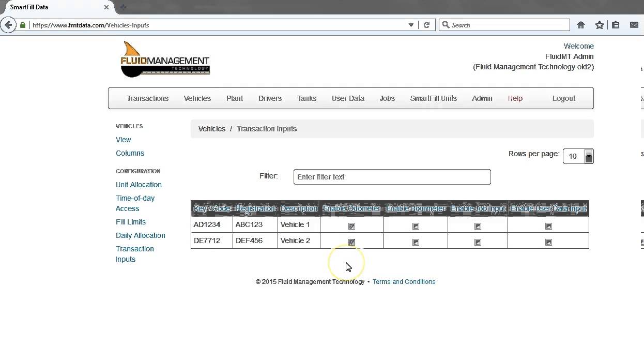Open the Columns sidebar link

coord(130,153)
